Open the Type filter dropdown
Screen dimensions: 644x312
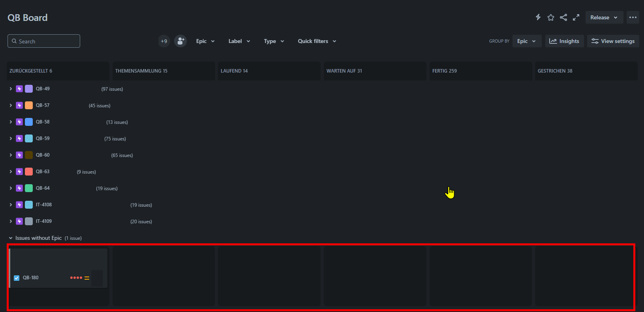click(x=274, y=41)
